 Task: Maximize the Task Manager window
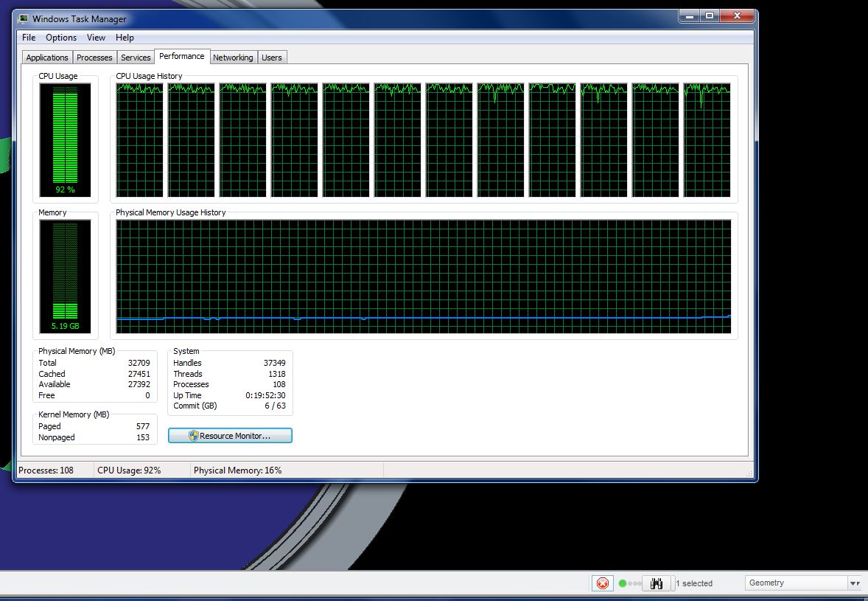710,16
